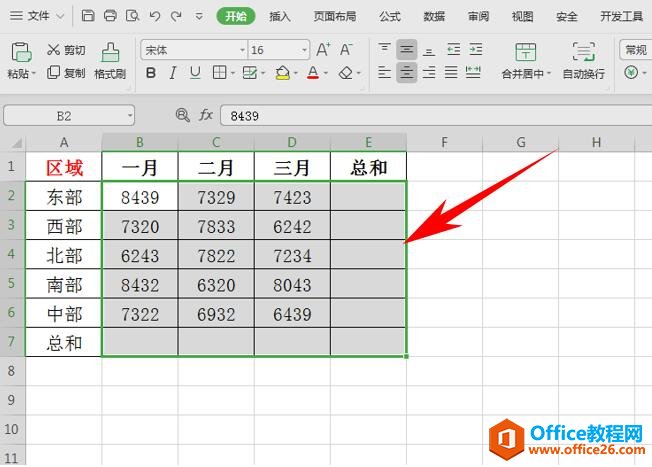This screenshot has height=467, width=652.
Task: Open borders dropdown arrow
Action: click(x=232, y=74)
